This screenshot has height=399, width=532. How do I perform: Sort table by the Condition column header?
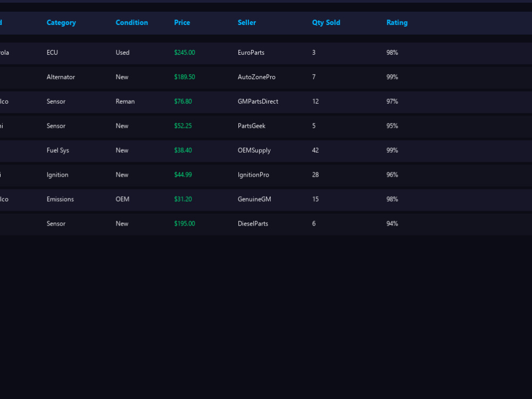click(x=131, y=23)
